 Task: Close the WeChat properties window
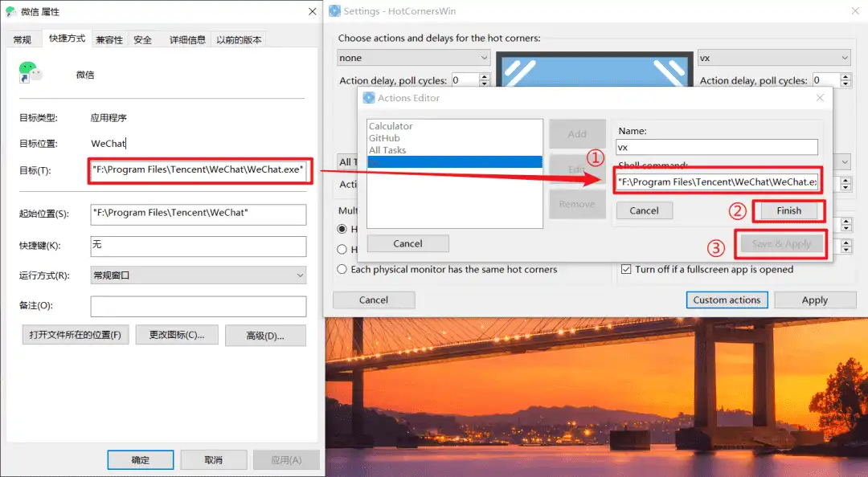pos(312,11)
